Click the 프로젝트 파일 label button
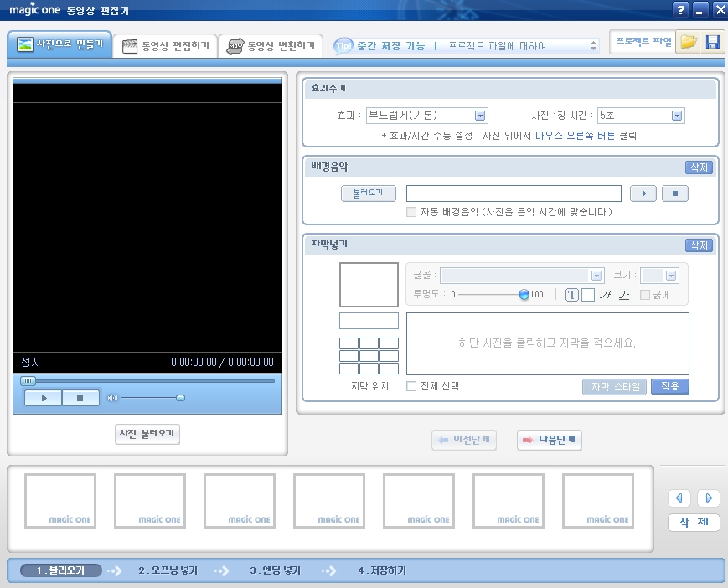728x588 pixels. (x=643, y=42)
